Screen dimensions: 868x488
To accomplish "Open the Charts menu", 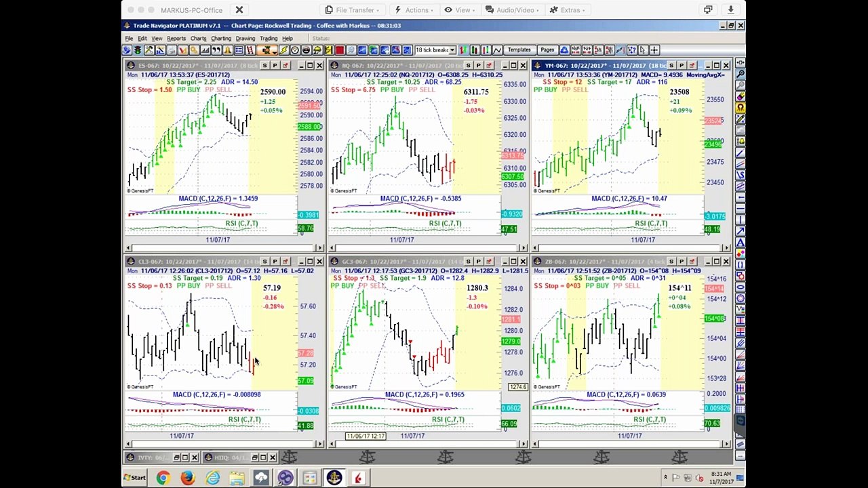I will click(x=199, y=39).
